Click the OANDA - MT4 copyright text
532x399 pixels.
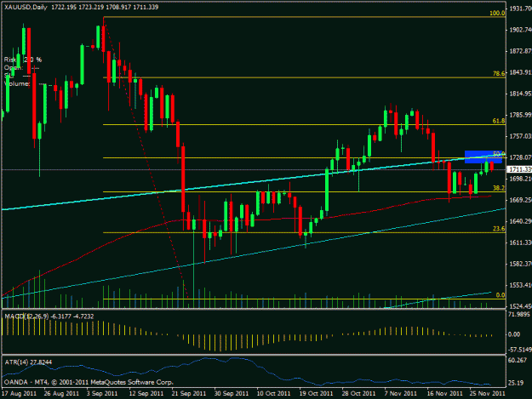[x=89, y=382]
